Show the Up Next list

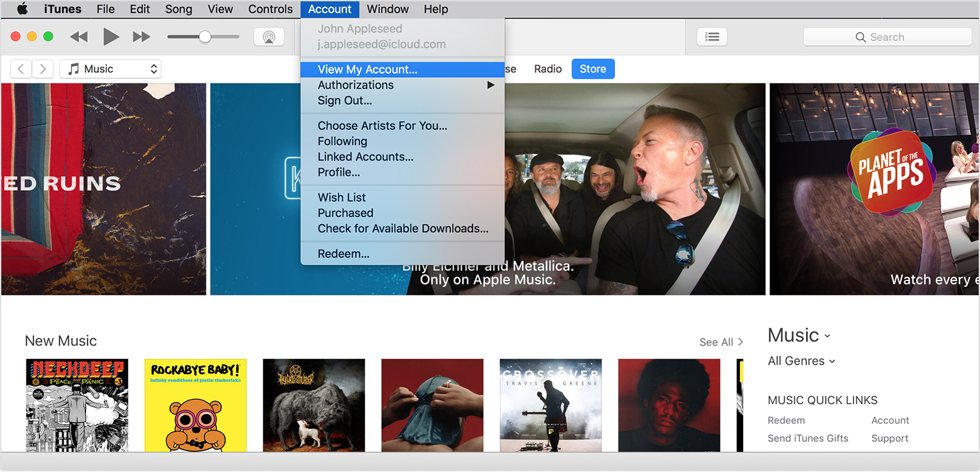712,37
